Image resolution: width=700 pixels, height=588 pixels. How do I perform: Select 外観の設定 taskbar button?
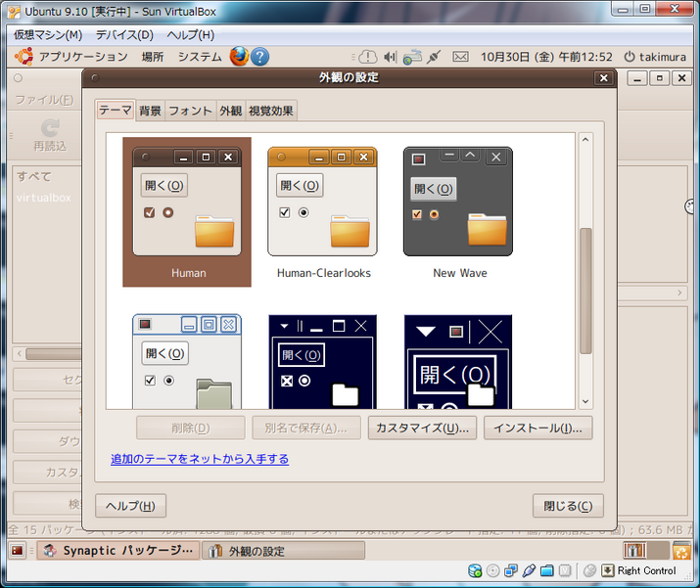click(284, 551)
